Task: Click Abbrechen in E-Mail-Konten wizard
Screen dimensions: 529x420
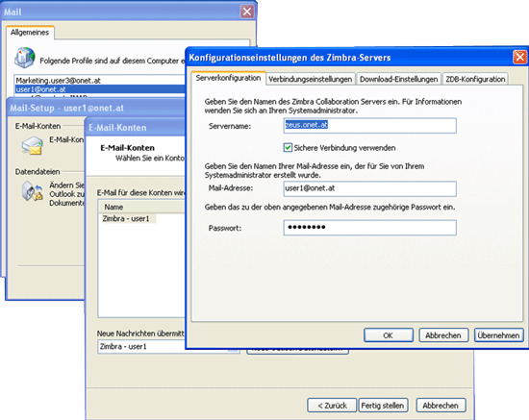Action: [441, 406]
